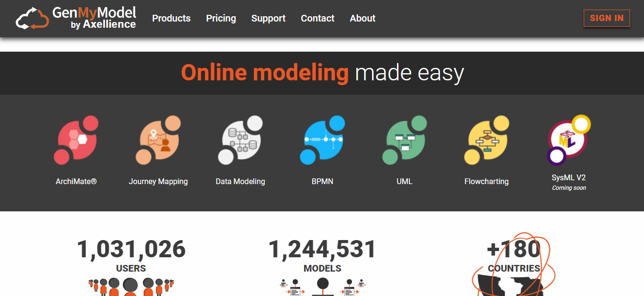Click the +180 countries figure
Viewport: 644px width, 296px height.
tap(514, 250)
